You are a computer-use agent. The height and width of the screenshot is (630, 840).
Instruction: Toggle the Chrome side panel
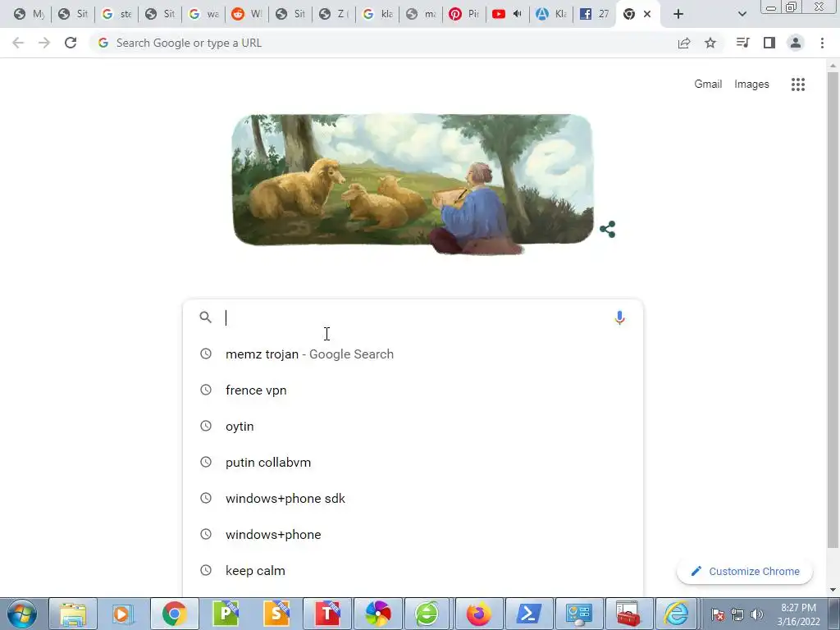[x=769, y=43]
